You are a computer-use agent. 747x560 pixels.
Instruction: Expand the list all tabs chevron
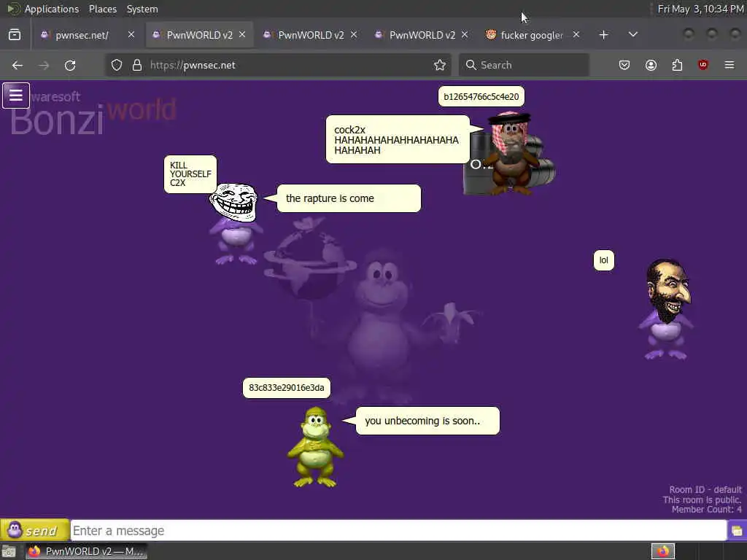point(632,35)
